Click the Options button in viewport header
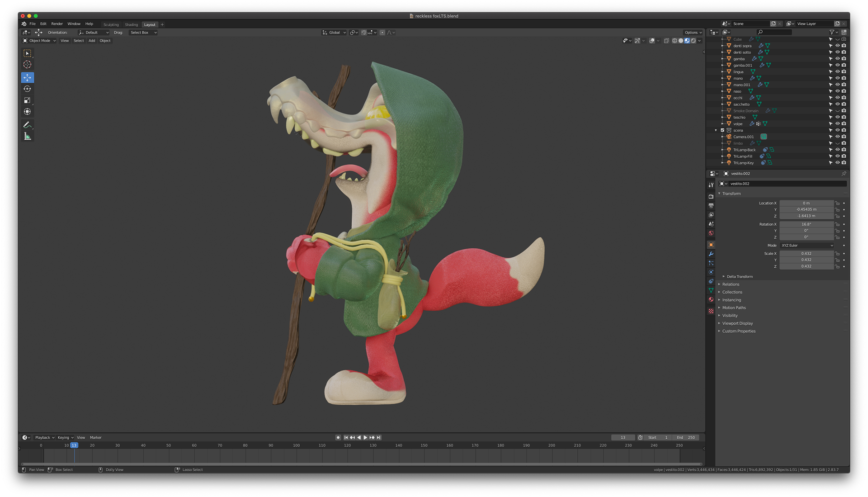868x497 pixels. tap(693, 33)
